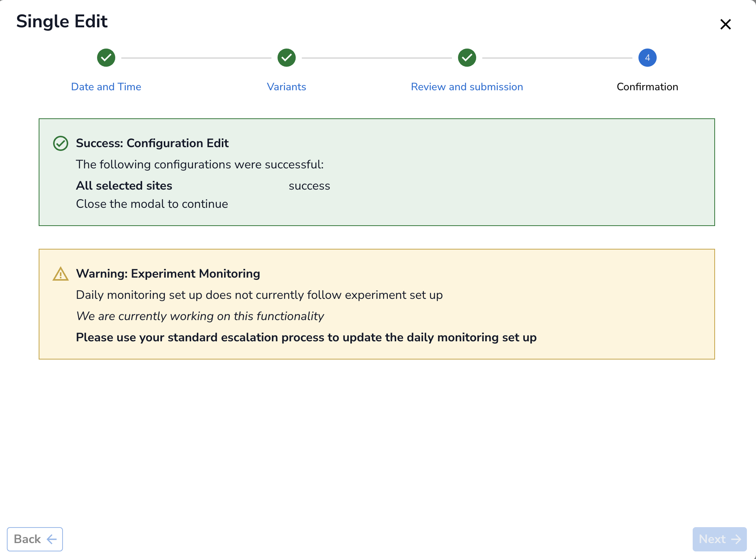Click the Success: Configuration Edit heading
756x559 pixels.
coord(152,143)
